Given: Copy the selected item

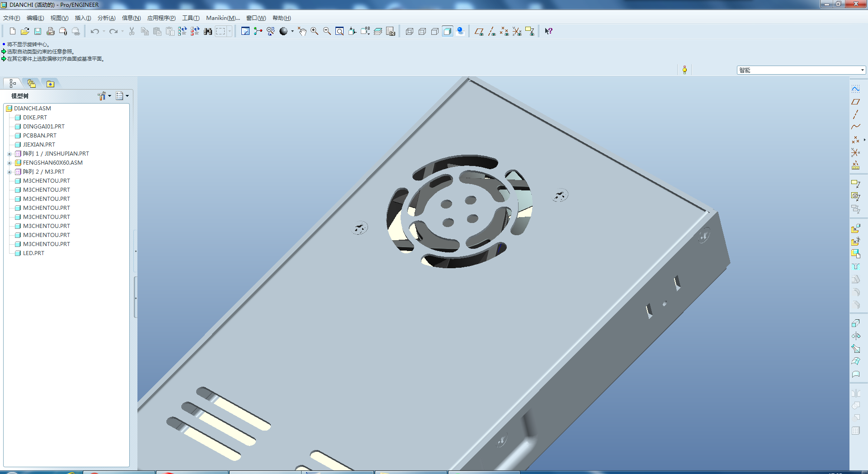Looking at the screenshot, I should point(145,31).
